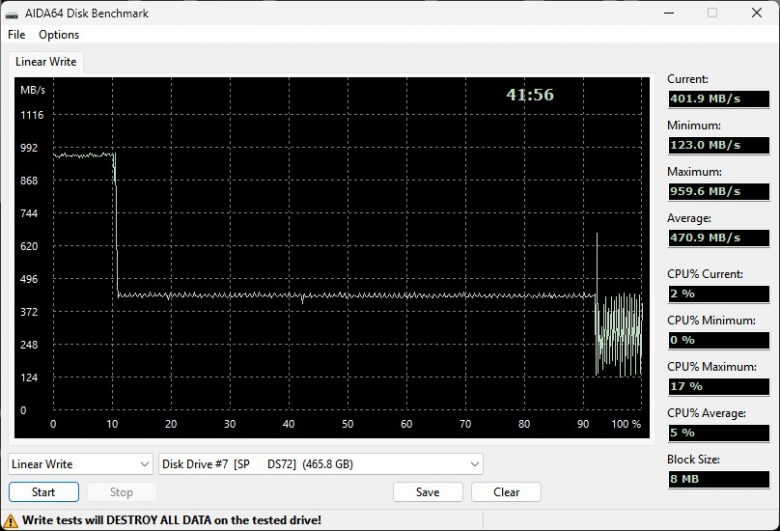Click the Current speed value 401.9 MB/s
Viewport: 780px width, 531px height.
click(719, 99)
